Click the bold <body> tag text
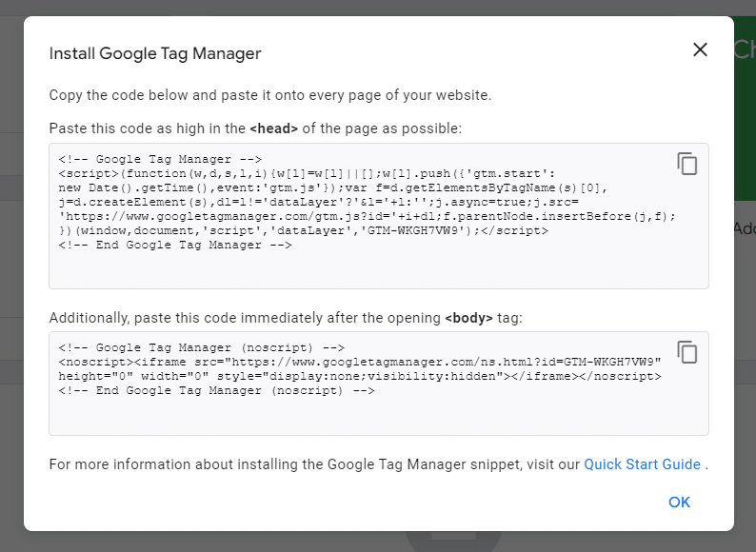 click(x=468, y=318)
